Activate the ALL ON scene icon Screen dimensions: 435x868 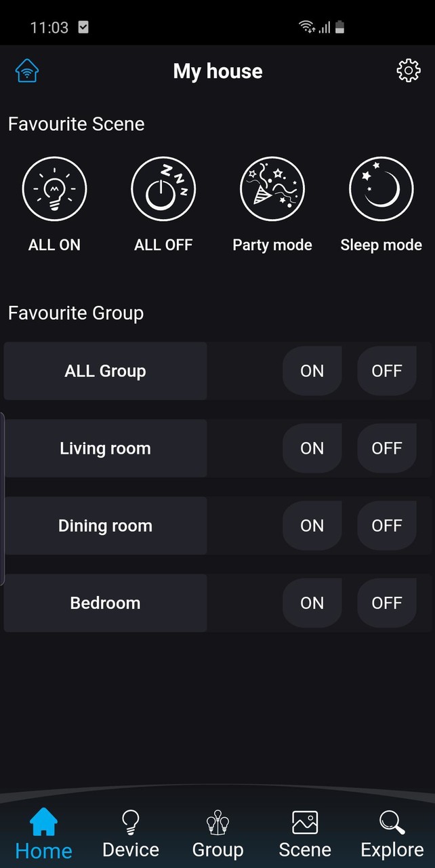point(54,189)
